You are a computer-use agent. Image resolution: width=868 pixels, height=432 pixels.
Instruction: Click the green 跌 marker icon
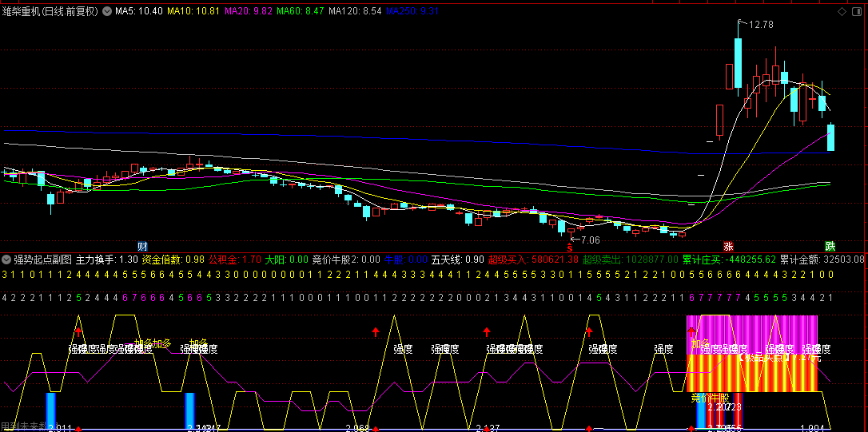(x=830, y=245)
